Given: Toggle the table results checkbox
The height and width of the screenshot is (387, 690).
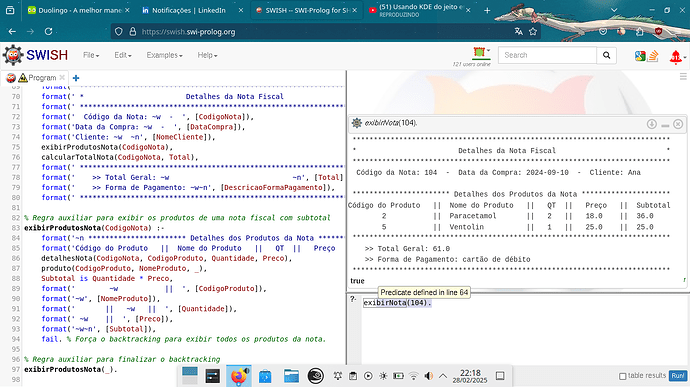Looking at the screenshot, I should (623, 376).
